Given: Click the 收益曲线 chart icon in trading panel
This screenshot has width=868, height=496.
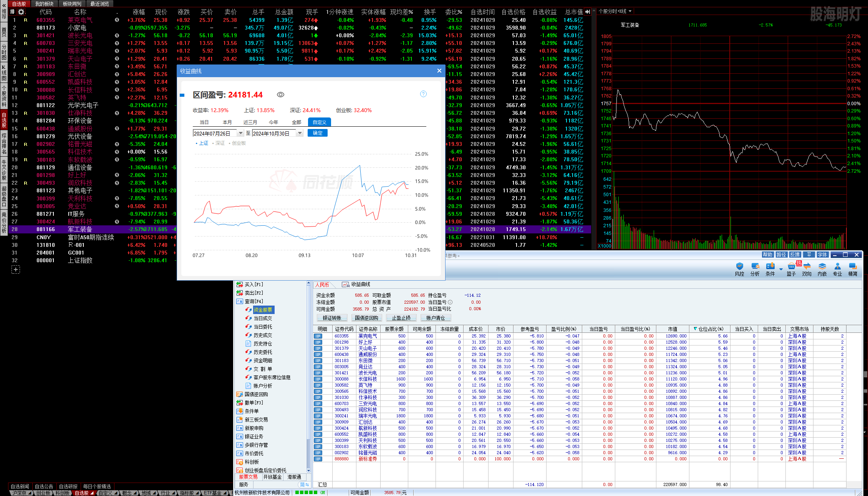Looking at the screenshot, I should tap(346, 284).
